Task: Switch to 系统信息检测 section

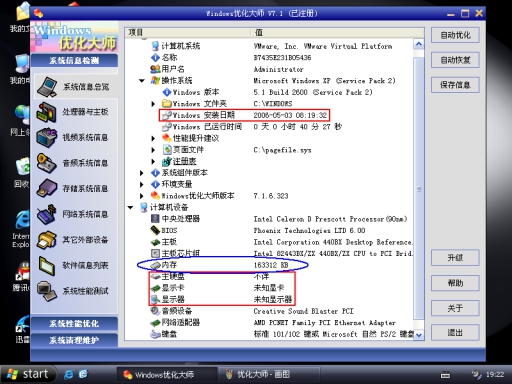Action: tap(74, 61)
